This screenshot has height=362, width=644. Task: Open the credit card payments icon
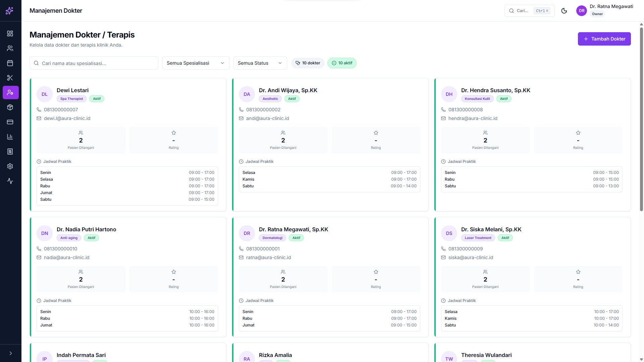point(10,122)
